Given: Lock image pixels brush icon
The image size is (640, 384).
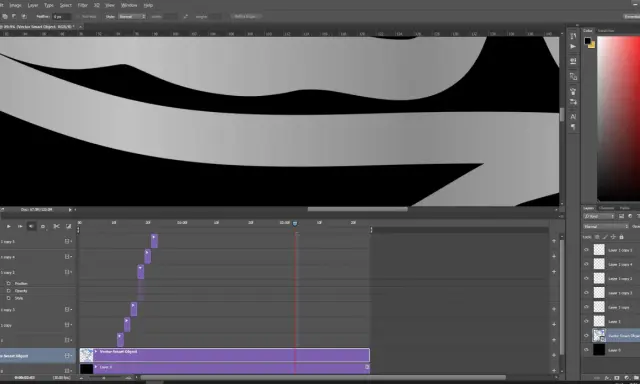Looking at the screenshot, I should click(605, 237).
